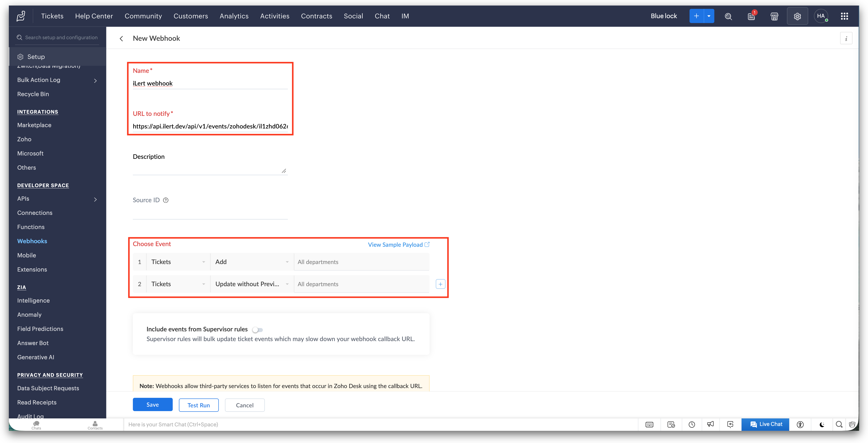
Task: Select Functions in Developer Space
Action: [31, 227]
